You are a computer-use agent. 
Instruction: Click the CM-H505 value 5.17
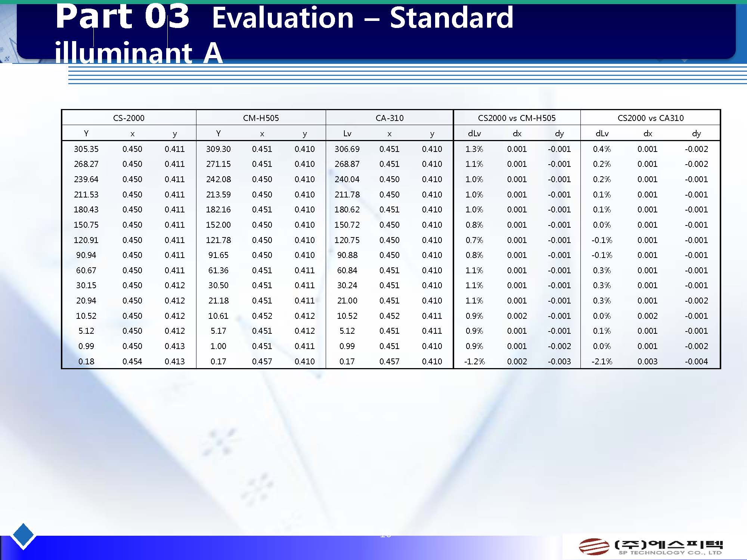(x=218, y=331)
